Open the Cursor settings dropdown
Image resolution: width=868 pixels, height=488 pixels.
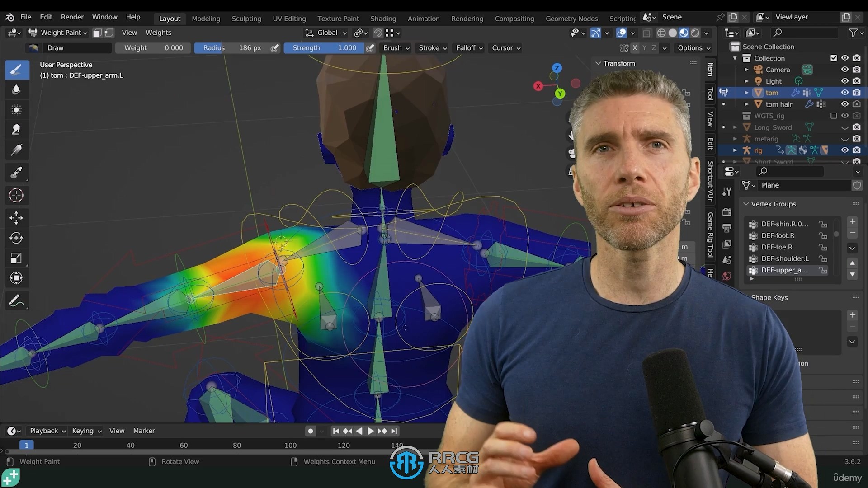[506, 48]
